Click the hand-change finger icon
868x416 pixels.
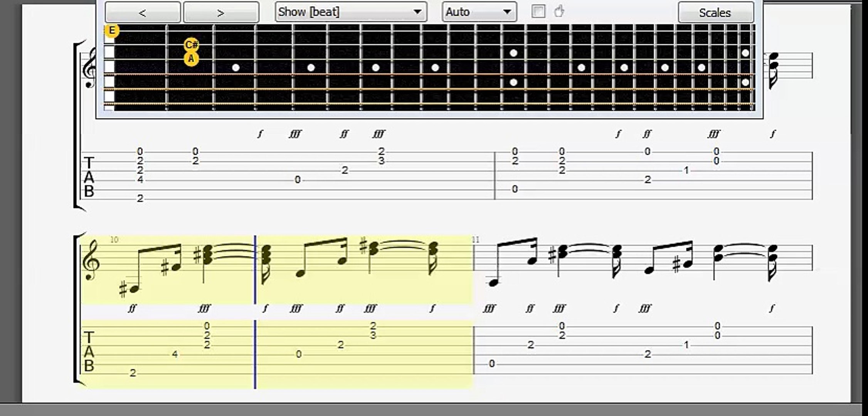pyautogui.click(x=559, y=12)
